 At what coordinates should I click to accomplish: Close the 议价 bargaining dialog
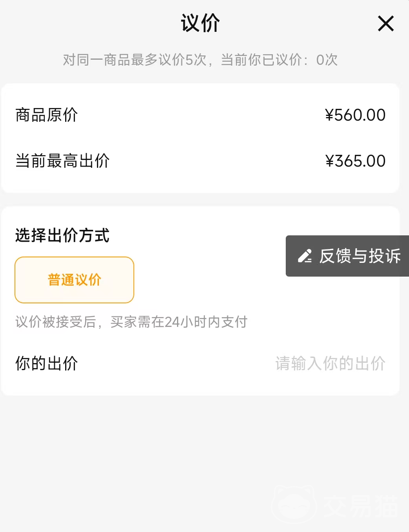(x=385, y=24)
